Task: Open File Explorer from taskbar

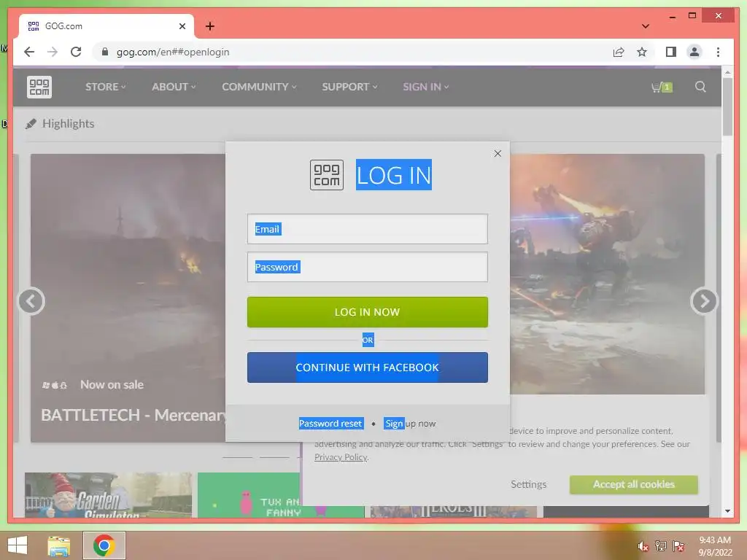Action: pos(59,545)
